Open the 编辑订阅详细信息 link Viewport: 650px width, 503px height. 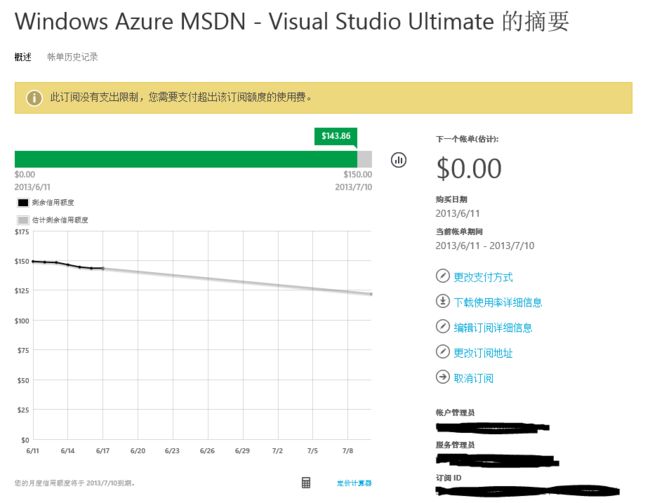[492, 328]
